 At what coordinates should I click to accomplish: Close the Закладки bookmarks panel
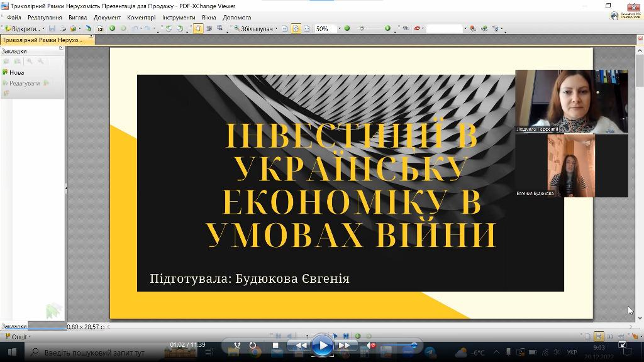point(61,48)
